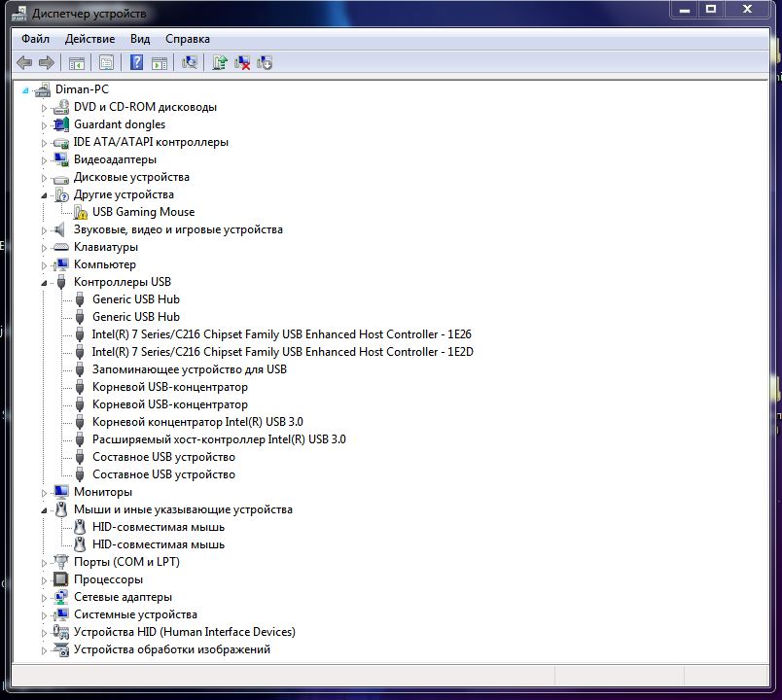Collapse Мыши и иные указывающие устройства node
The height and width of the screenshot is (700, 782).
coord(45,510)
